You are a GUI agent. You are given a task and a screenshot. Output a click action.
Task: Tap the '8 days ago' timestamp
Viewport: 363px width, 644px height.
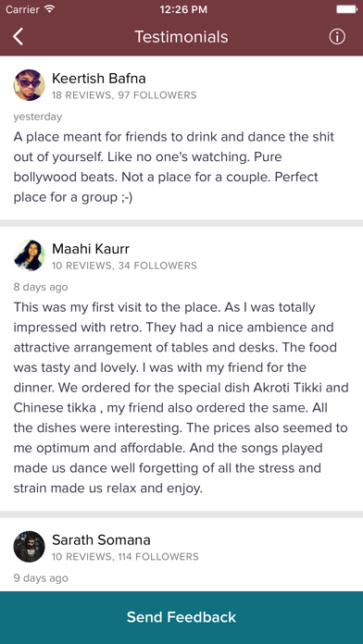41,287
